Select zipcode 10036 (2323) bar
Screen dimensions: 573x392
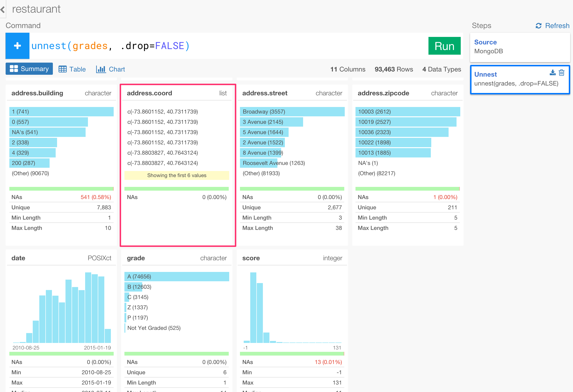[402, 132]
